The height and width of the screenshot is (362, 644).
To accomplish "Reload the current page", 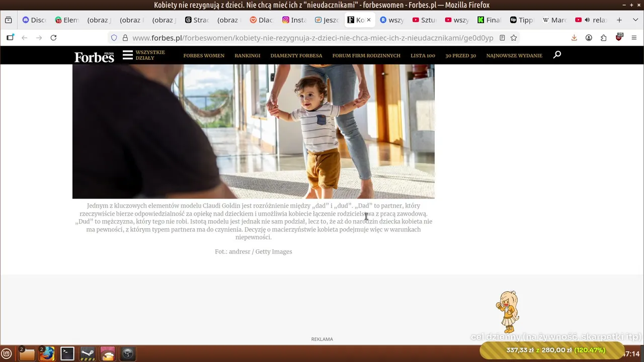I will pyautogui.click(x=53, y=38).
